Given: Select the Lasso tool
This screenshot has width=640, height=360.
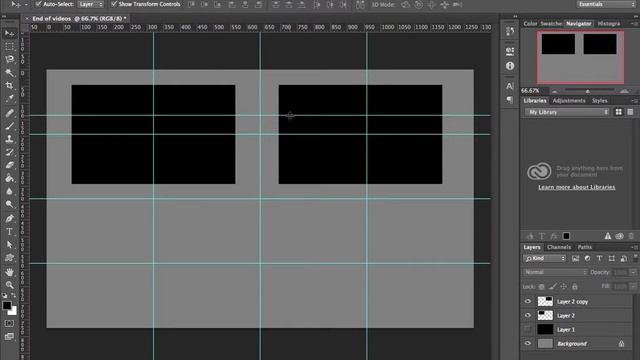Looking at the screenshot, I should [9, 60].
